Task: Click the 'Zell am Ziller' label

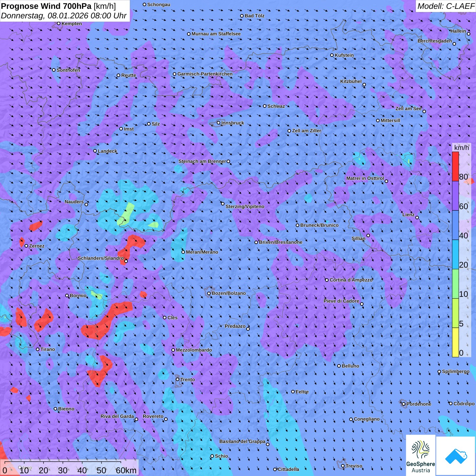Action: pyautogui.click(x=307, y=131)
